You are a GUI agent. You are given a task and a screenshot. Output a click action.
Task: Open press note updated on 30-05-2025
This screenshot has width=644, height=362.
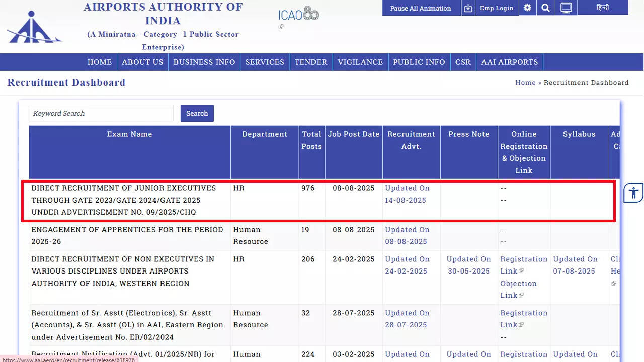click(x=468, y=265)
